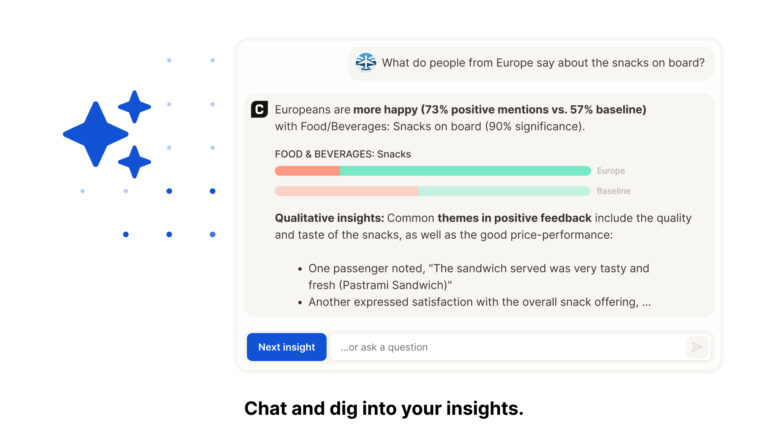Click the large blue sparkle star
Screen dimensions: 768x432
click(96, 133)
